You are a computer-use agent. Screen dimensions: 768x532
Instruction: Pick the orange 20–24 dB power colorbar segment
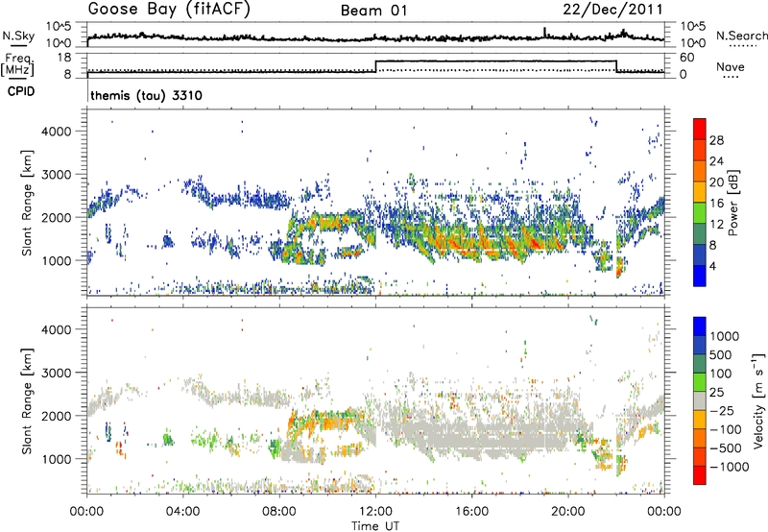coord(700,171)
